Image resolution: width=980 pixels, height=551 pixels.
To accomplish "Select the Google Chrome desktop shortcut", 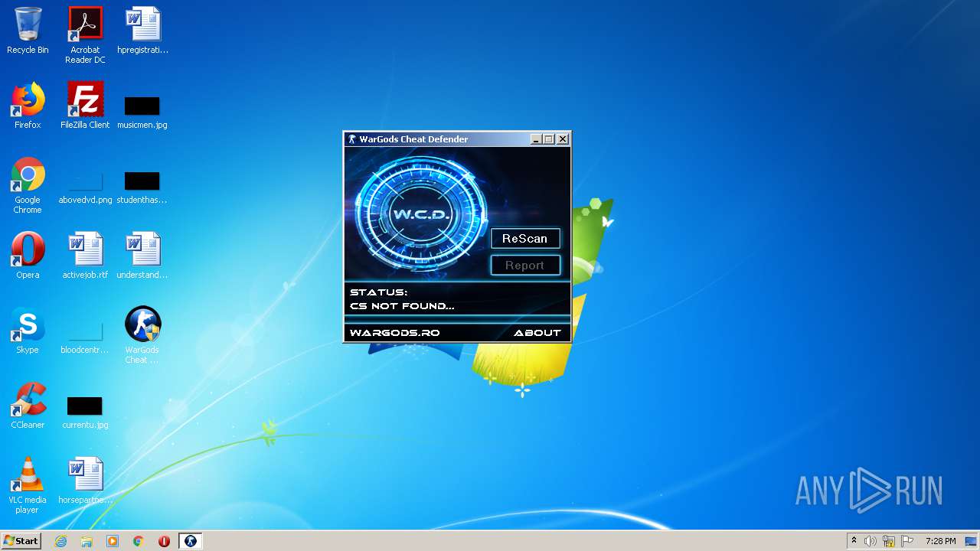I will 28,185.
